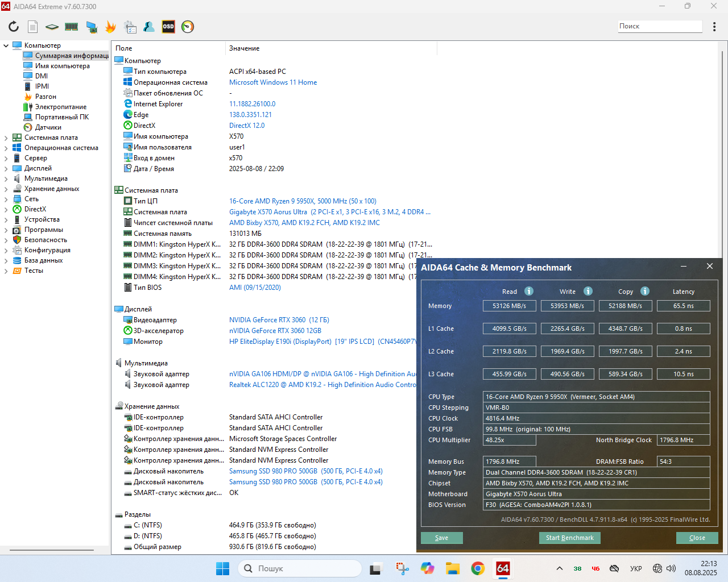Viewport: 728px width, 582px height.
Task: Select DMI in the tree
Action: click(42, 76)
